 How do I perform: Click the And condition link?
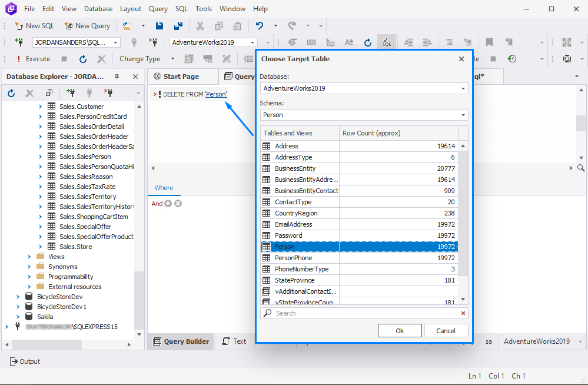click(x=157, y=204)
